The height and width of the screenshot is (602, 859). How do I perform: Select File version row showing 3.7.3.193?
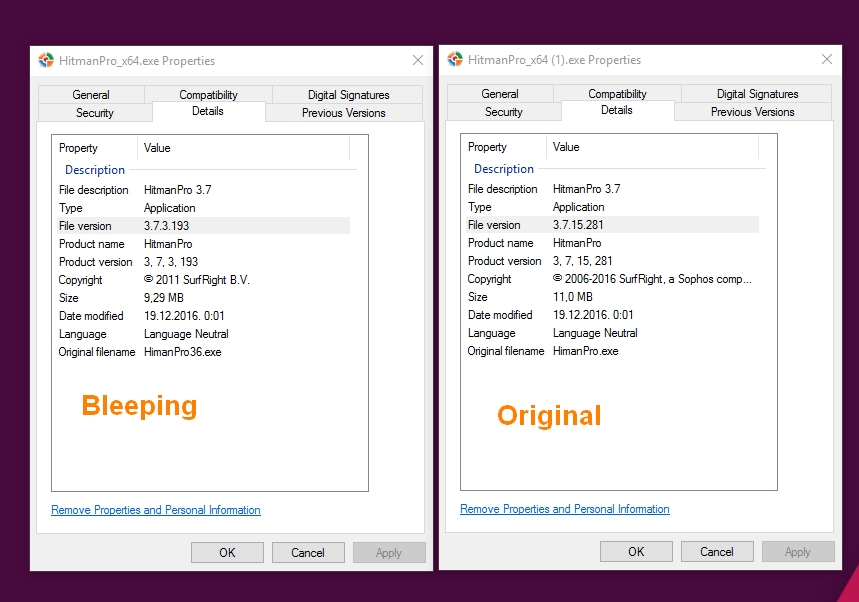coord(204,226)
